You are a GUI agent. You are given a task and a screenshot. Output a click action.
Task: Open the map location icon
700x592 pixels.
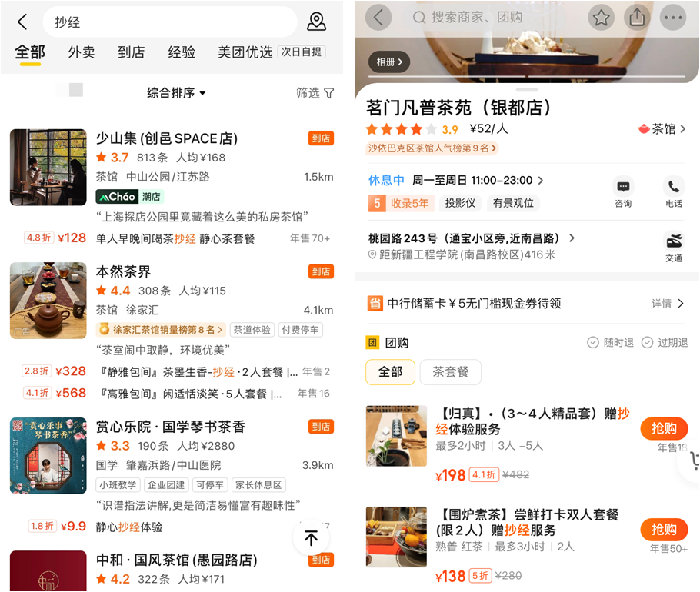[316, 22]
